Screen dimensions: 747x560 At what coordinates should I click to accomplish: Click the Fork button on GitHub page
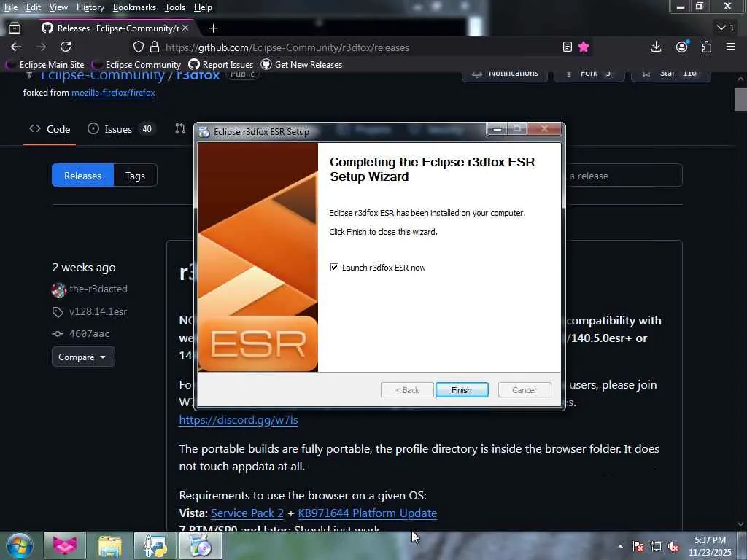(589, 75)
